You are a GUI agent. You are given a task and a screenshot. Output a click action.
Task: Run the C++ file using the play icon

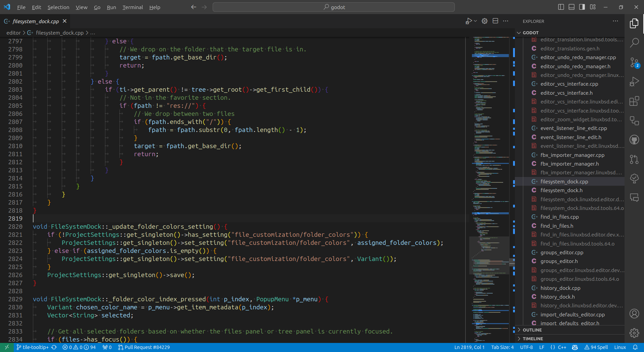[468, 21]
